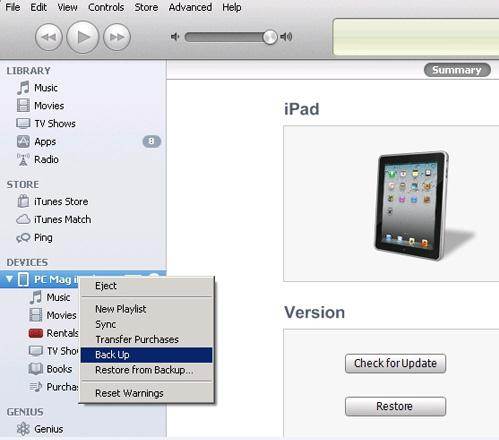Open the View menu
This screenshot has width=499, height=440.
67,7
